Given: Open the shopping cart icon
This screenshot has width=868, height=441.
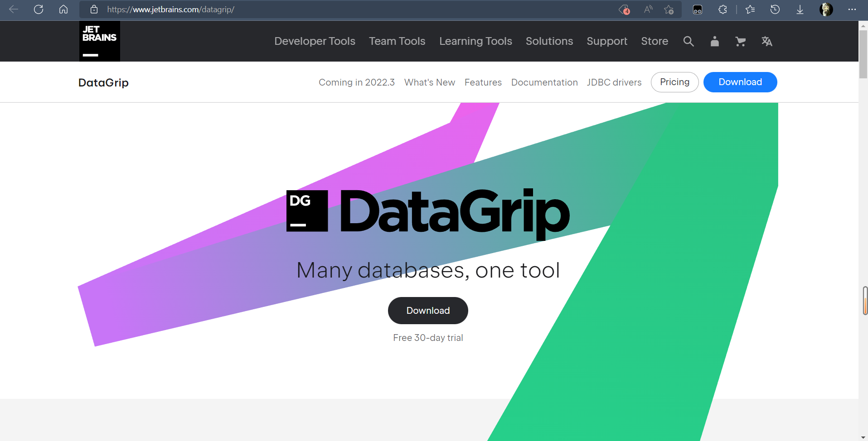Looking at the screenshot, I should point(741,41).
